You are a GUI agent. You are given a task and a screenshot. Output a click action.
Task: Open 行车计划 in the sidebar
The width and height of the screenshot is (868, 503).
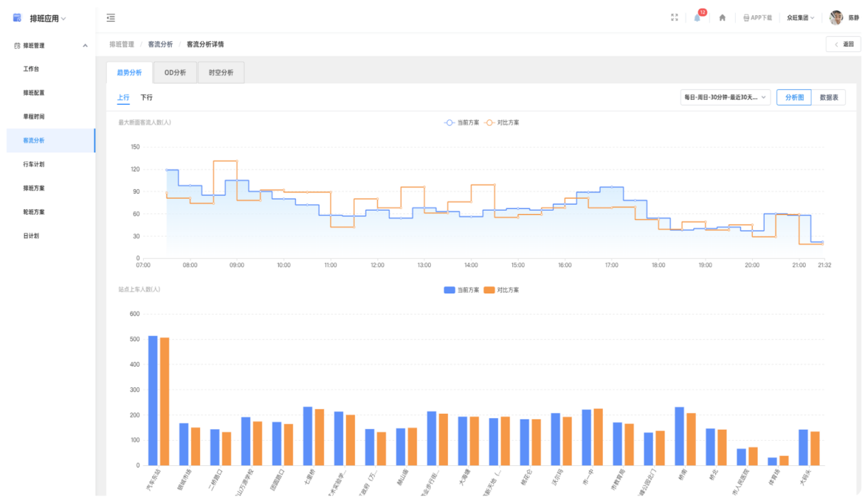34,164
